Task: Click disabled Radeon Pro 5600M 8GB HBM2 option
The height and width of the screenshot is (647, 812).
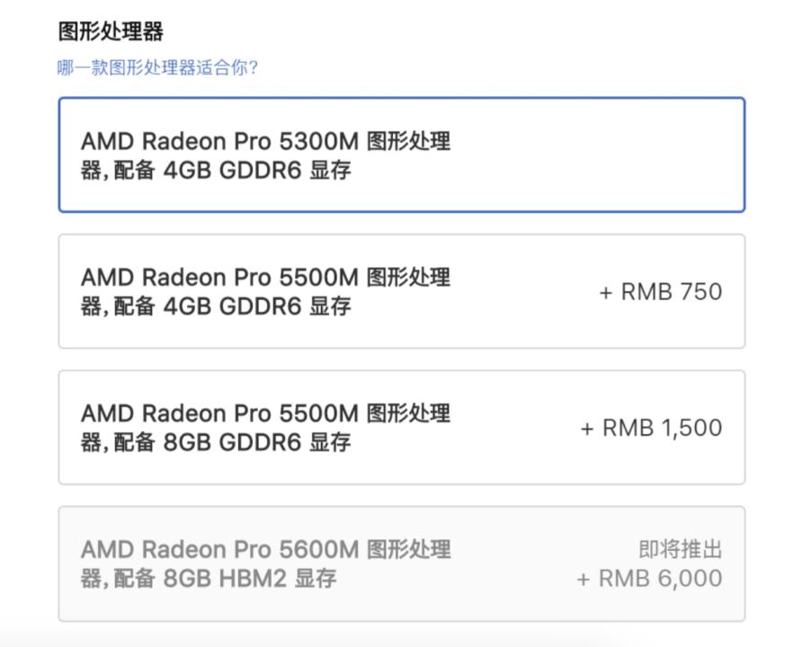Action: tap(401, 563)
